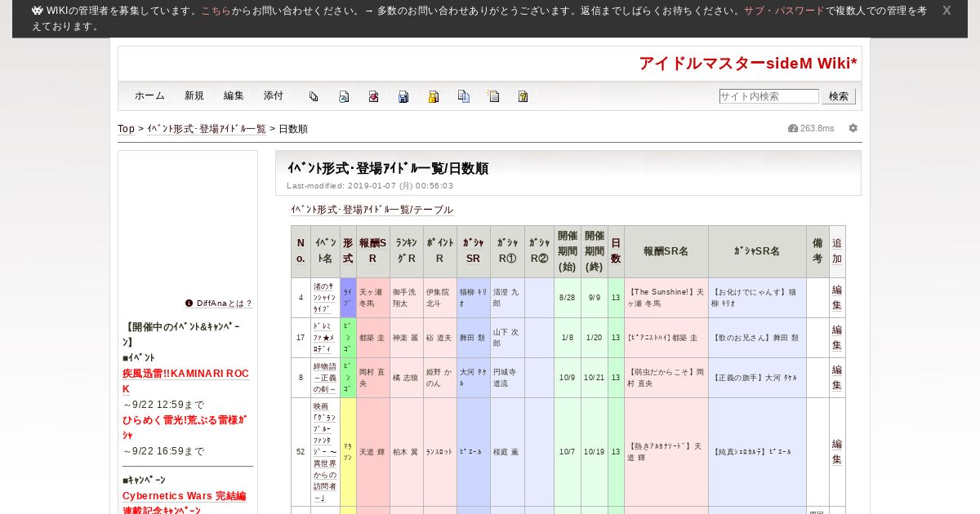
Task: Click the yellow question mark help icon
Action: 523,96
